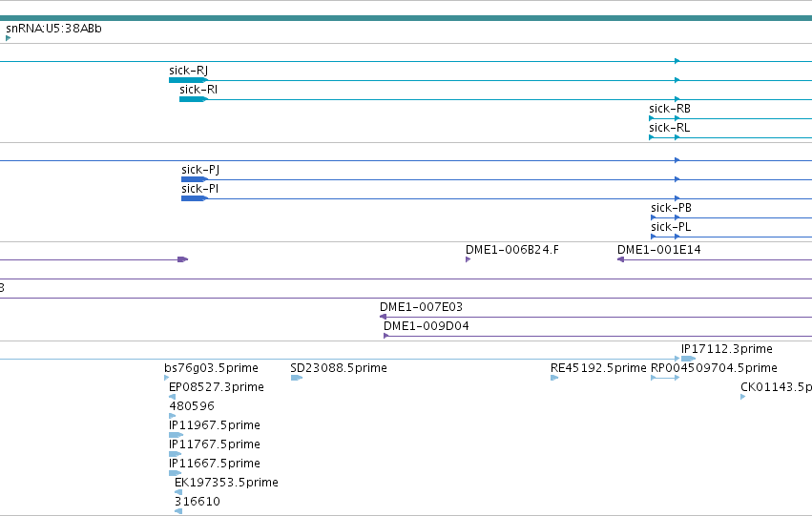
Task: Click the sick-RJ transcript label
Action: [189, 71]
